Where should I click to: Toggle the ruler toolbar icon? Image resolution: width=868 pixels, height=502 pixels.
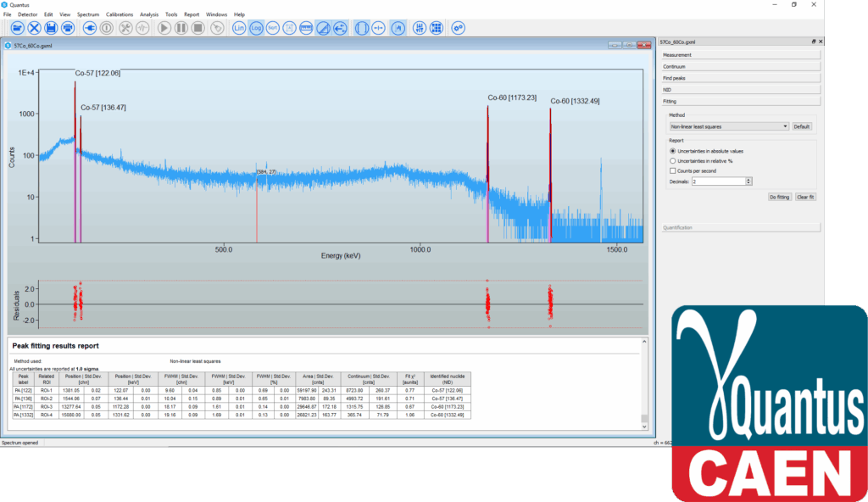[306, 28]
